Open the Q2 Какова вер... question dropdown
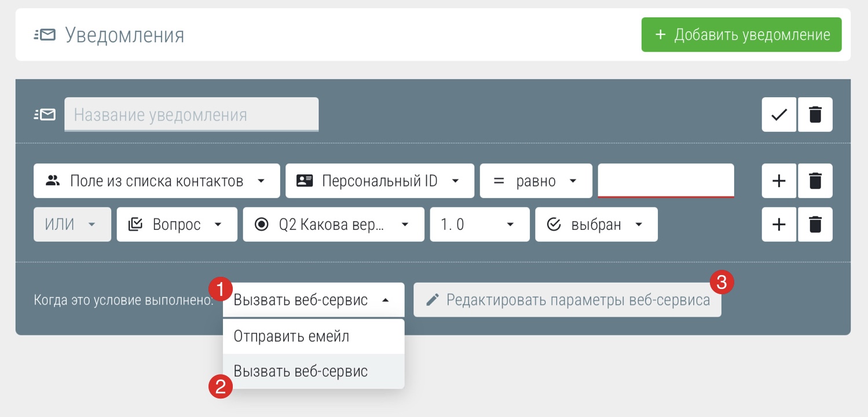Screen dimensions: 868x417 333,224
